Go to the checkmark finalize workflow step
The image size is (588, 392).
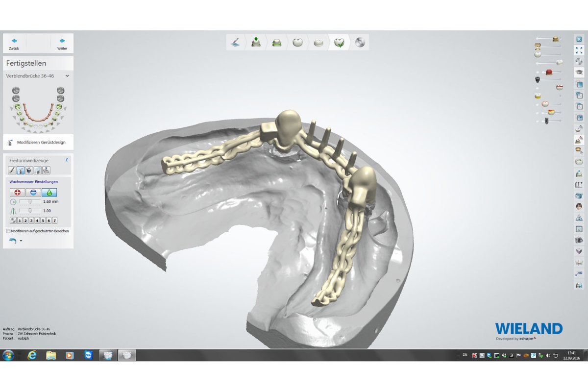coord(339,43)
